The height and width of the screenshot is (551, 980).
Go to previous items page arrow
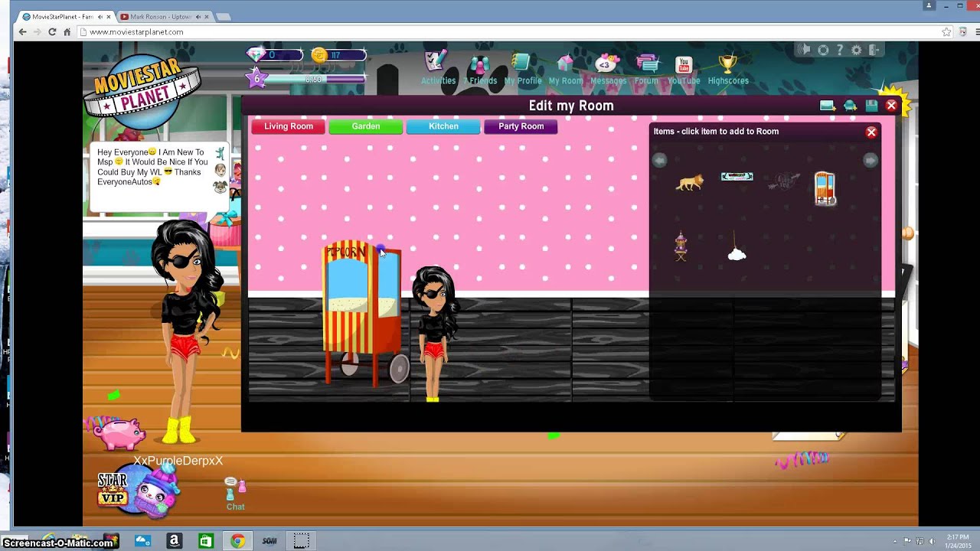(659, 160)
